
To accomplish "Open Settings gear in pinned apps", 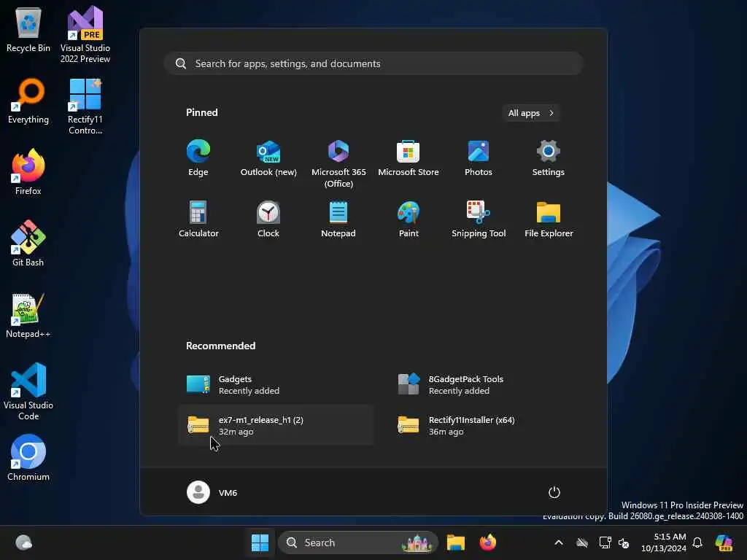I will [549, 158].
